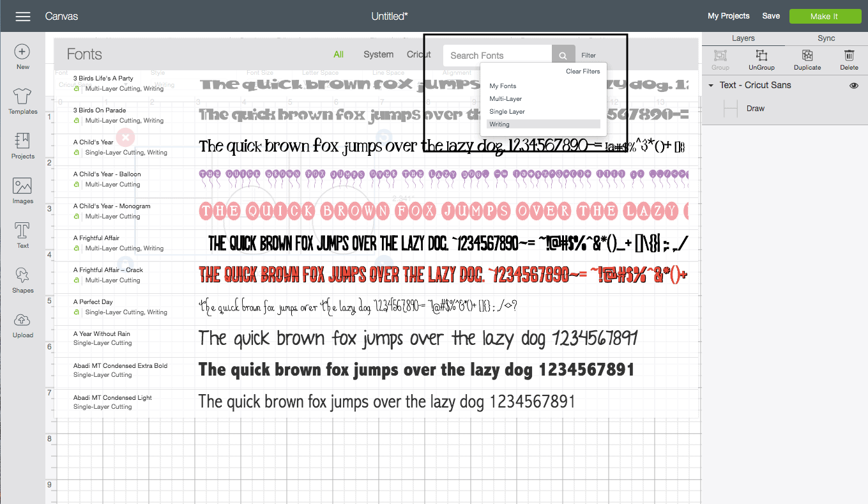The image size is (868, 504).
Task: Open Projects from the sidebar
Action: point(22,142)
